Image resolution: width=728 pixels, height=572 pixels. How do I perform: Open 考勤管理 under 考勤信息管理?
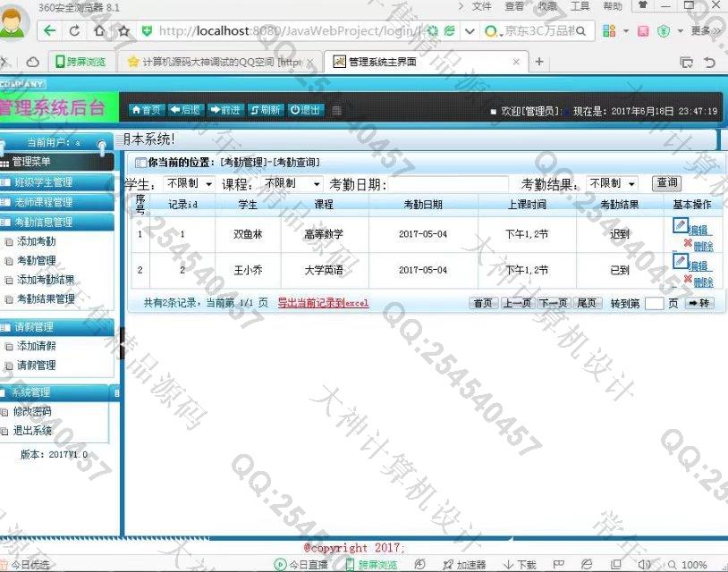pos(36,260)
